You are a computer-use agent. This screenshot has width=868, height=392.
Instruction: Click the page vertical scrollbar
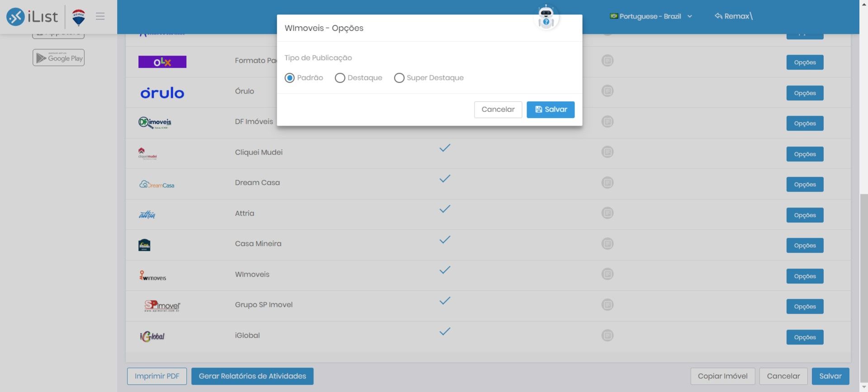click(x=864, y=289)
